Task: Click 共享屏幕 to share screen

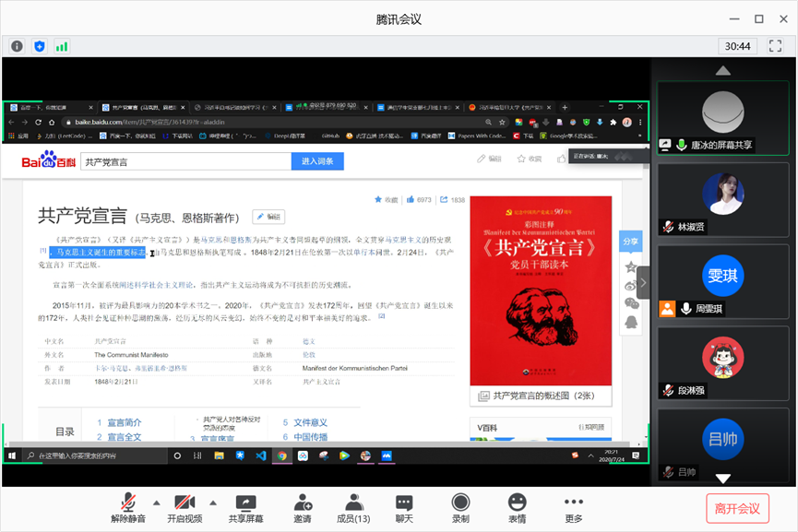Action: [x=245, y=507]
